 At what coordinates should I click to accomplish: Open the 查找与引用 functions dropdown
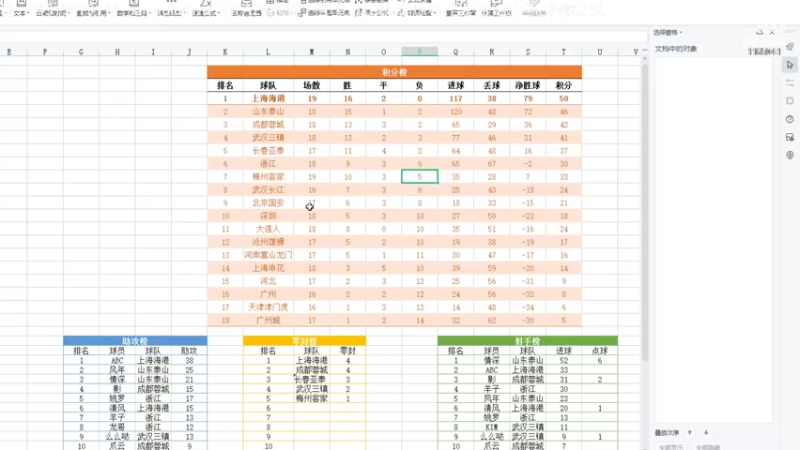click(93, 9)
